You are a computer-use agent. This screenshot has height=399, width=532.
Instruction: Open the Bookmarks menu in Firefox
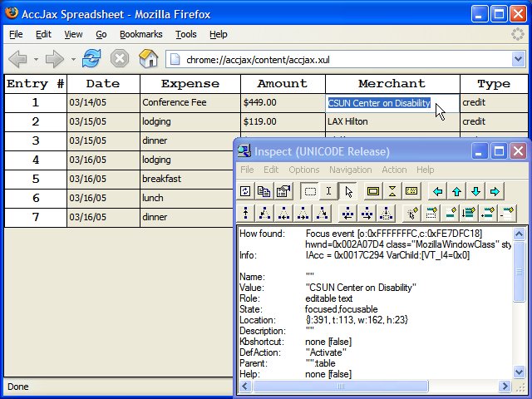(140, 34)
